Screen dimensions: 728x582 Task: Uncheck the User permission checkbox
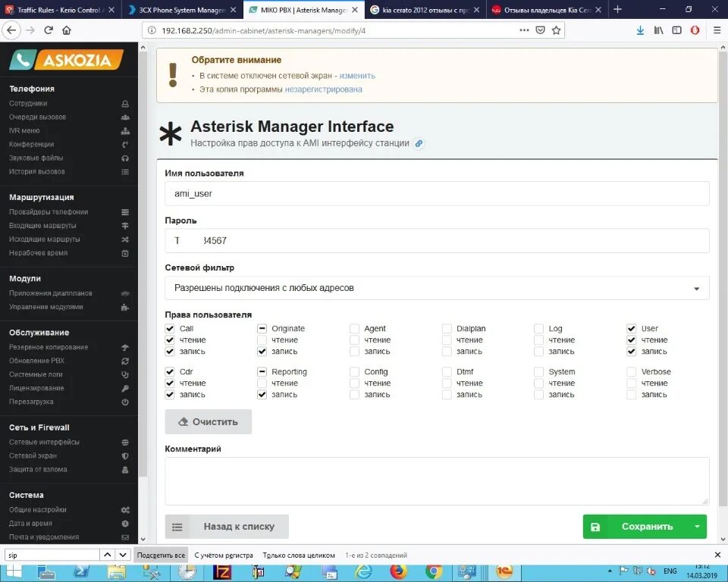click(x=632, y=329)
